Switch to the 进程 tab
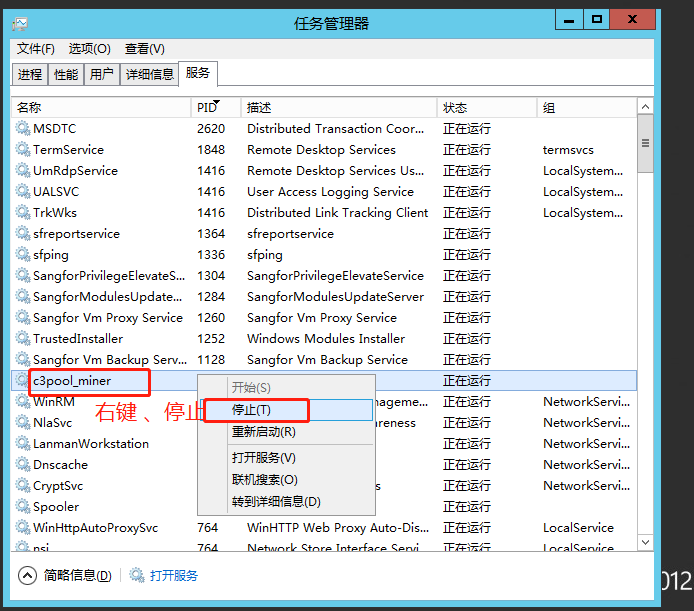Screen dimensions: 694x611 click(x=30, y=74)
